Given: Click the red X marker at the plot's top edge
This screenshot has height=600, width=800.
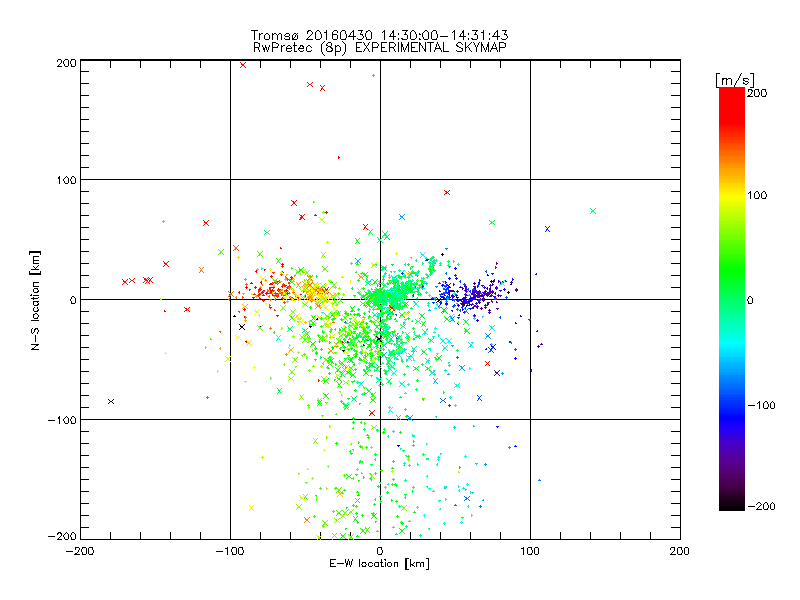Looking at the screenshot, I should [243, 65].
